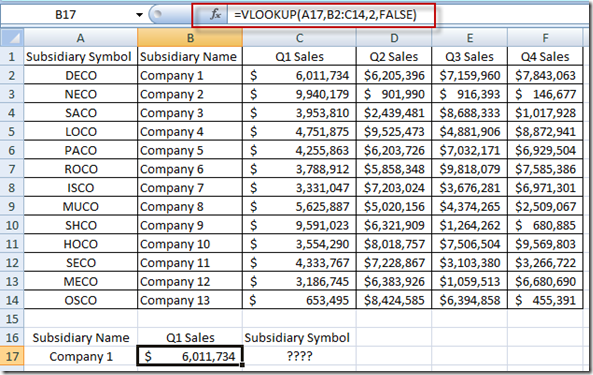The height and width of the screenshot is (375, 593).
Task: Click the Company 7 cell
Action: tap(190, 188)
